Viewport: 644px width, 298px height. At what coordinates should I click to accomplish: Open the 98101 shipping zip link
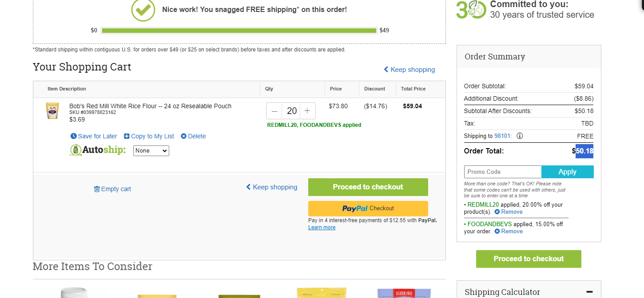[x=502, y=136]
